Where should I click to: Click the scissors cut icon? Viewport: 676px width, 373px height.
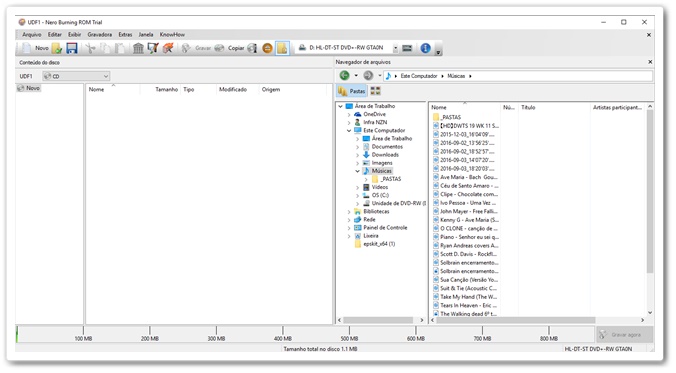90,48
